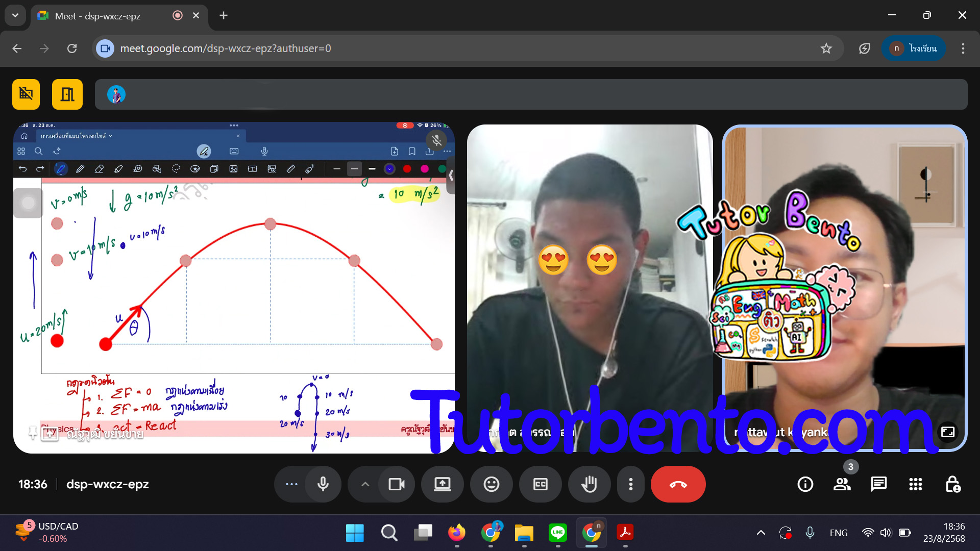Bookmark this page with the star
Image resolution: width=980 pixels, height=551 pixels.
coord(826,48)
